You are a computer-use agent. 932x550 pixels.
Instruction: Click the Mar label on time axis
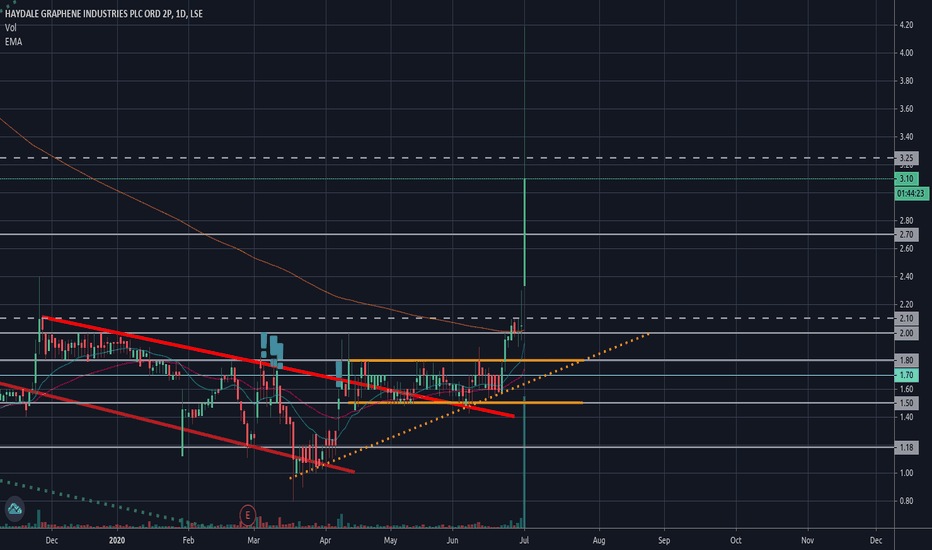254,540
